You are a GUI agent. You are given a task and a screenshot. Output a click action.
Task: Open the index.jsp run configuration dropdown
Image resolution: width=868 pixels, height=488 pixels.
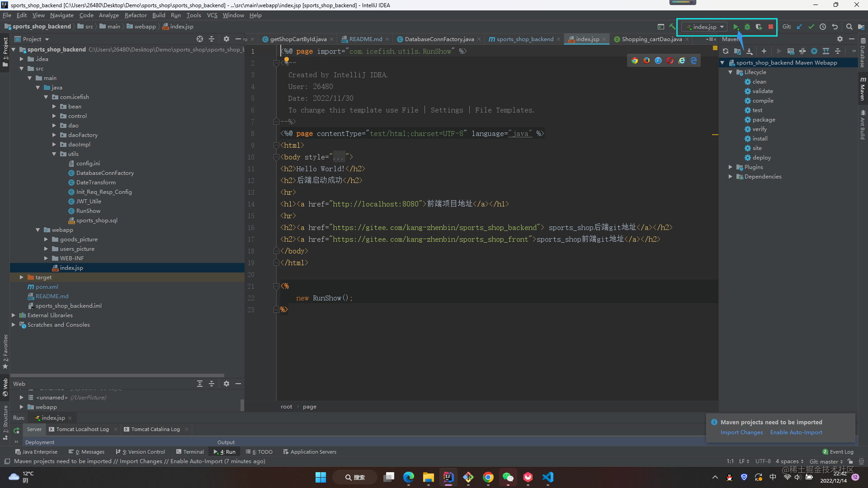point(705,27)
